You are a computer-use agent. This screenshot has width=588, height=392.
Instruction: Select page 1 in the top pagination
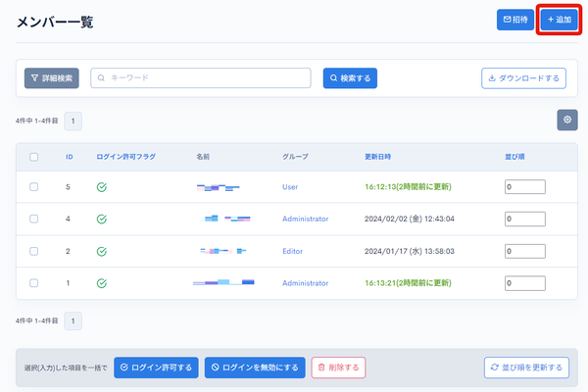[73, 122]
